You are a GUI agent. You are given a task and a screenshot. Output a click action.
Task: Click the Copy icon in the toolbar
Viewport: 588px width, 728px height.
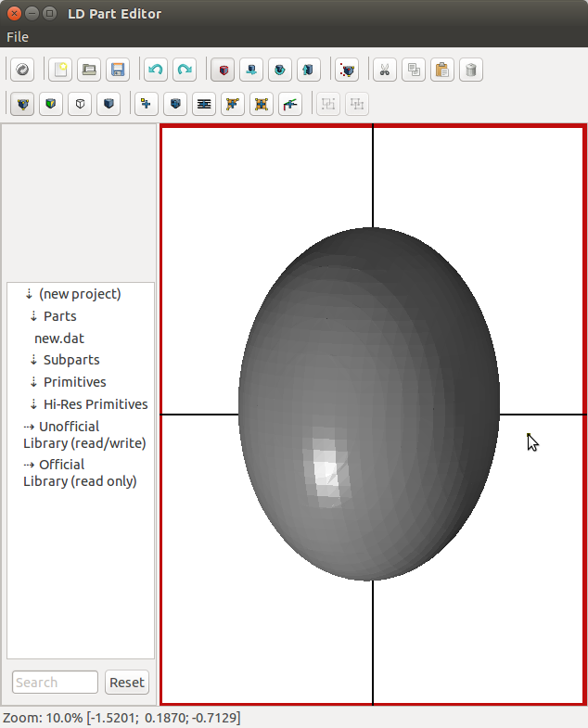coord(413,70)
